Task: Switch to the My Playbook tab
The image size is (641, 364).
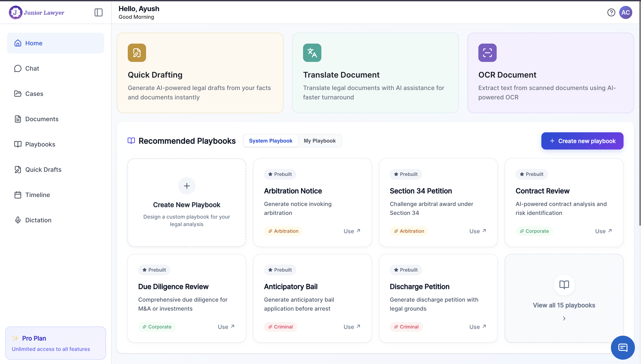Action: click(x=319, y=141)
